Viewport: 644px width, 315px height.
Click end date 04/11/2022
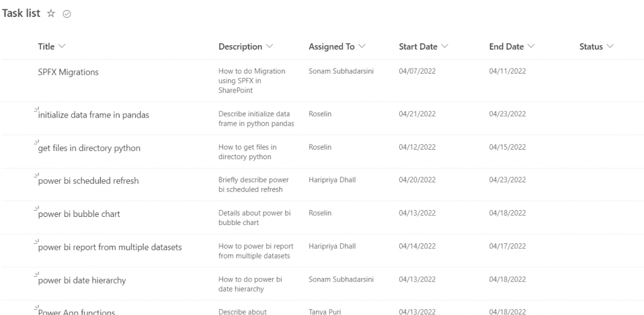pos(508,71)
